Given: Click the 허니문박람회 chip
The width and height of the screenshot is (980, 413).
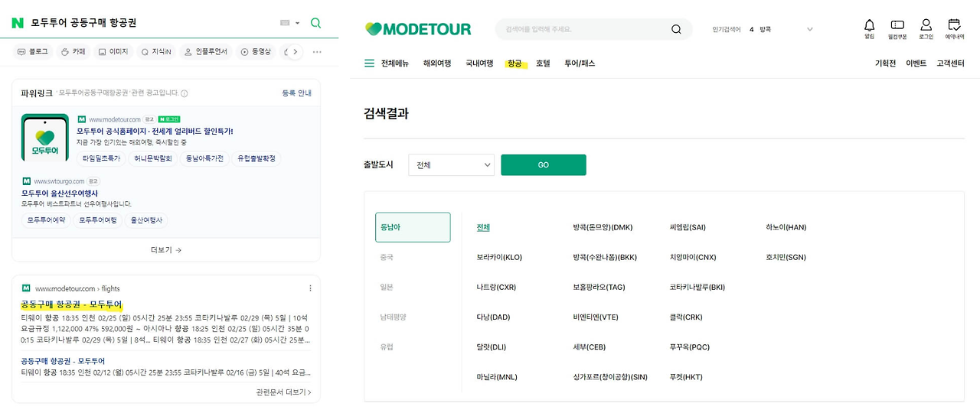Looking at the screenshot, I should [152, 158].
